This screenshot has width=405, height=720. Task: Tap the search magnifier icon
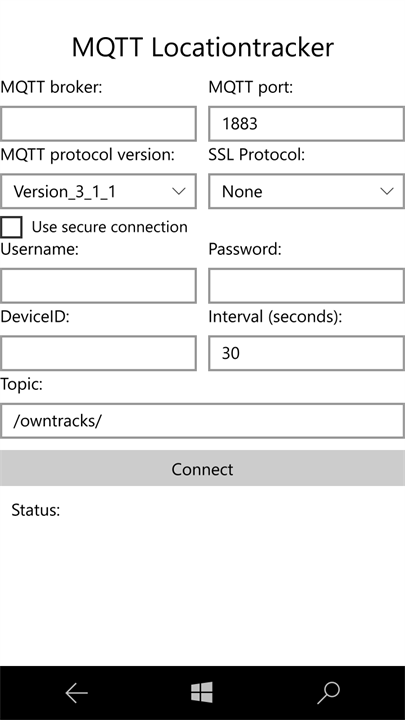pyautogui.click(x=328, y=693)
